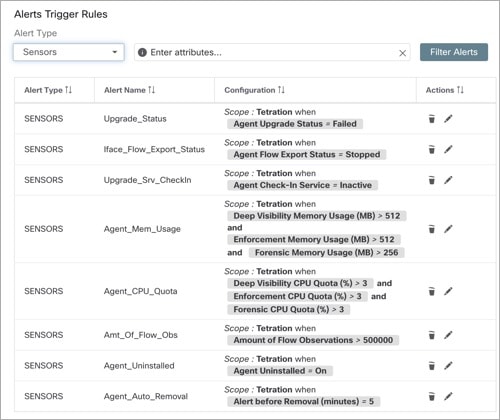Edit the Upgrade_Status alert rule
This screenshot has height=420, width=500.
point(448,118)
